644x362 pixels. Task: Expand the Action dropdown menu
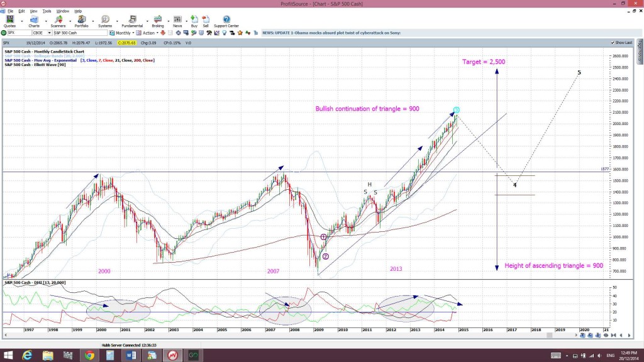(x=147, y=33)
